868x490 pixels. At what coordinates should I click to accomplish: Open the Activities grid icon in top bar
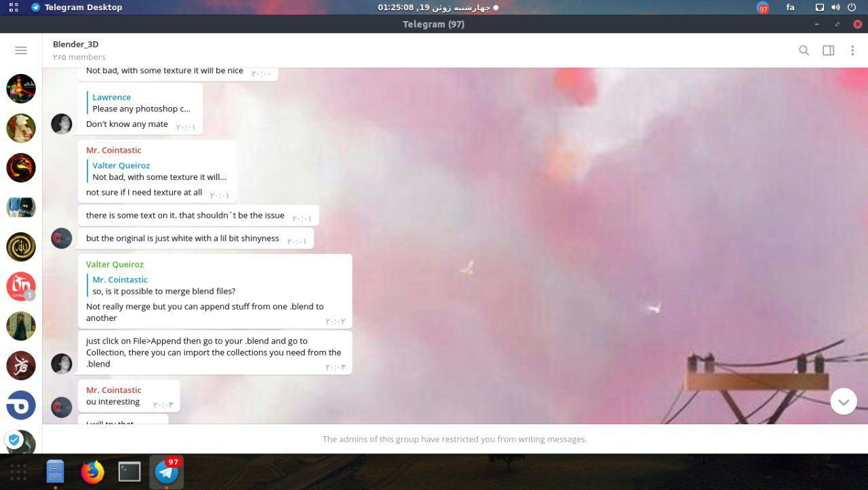point(14,7)
